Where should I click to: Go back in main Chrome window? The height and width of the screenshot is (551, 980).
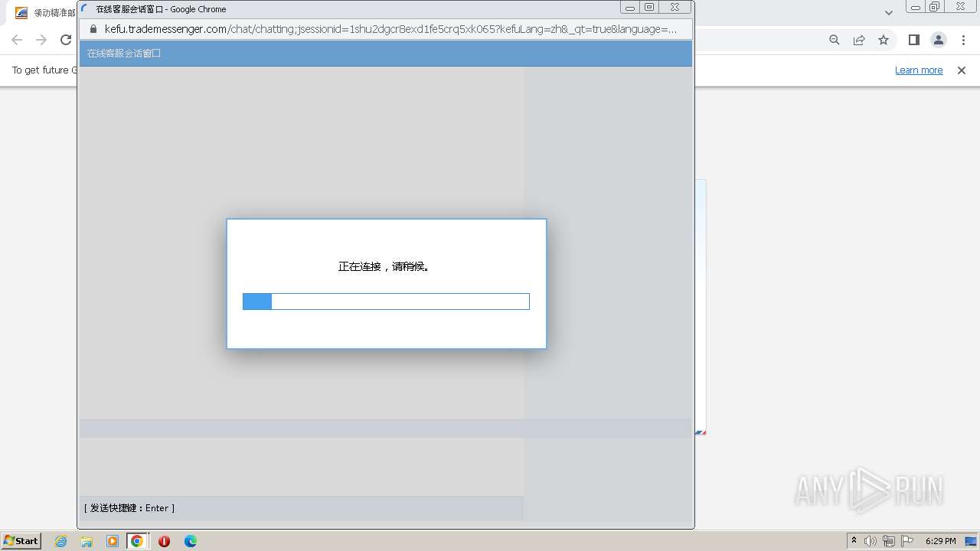pyautogui.click(x=17, y=40)
